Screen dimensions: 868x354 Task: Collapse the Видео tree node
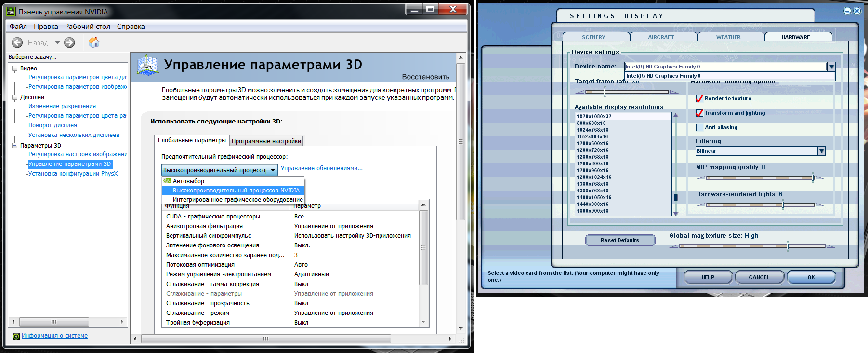click(15, 68)
